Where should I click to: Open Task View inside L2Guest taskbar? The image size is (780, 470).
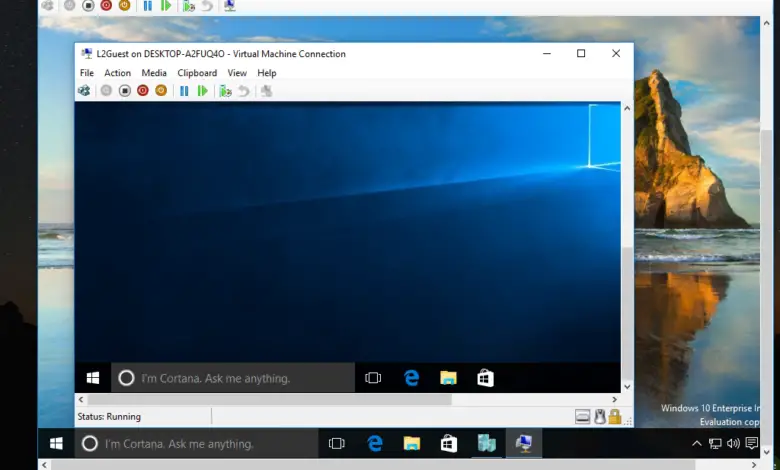click(373, 378)
